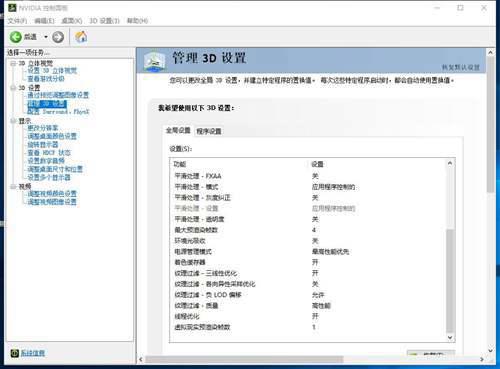This screenshot has width=500, height=369.
Task: Click the 系统信息 link
Action: pos(33,353)
